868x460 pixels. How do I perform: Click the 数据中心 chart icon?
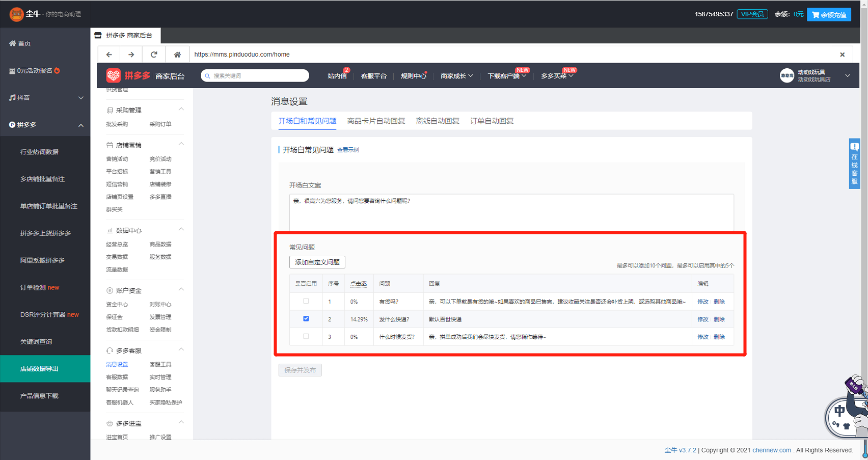tap(110, 231)
